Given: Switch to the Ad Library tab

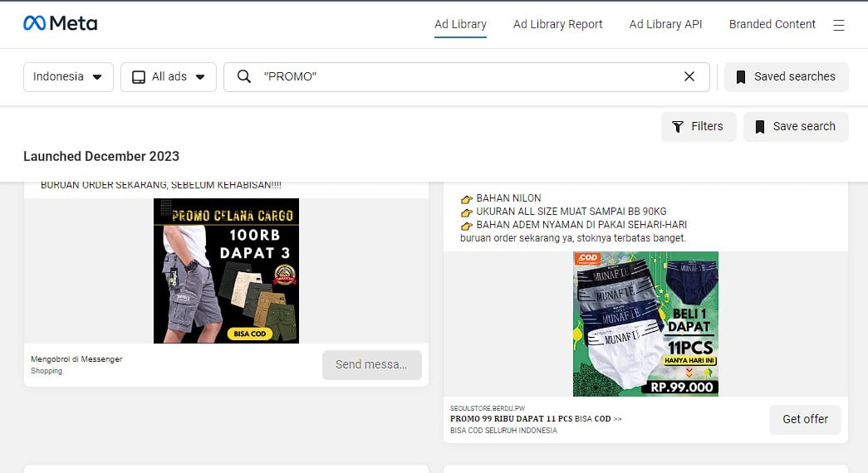Looking at the screenshot, I should pyautogui.click(x=460, y=24).
